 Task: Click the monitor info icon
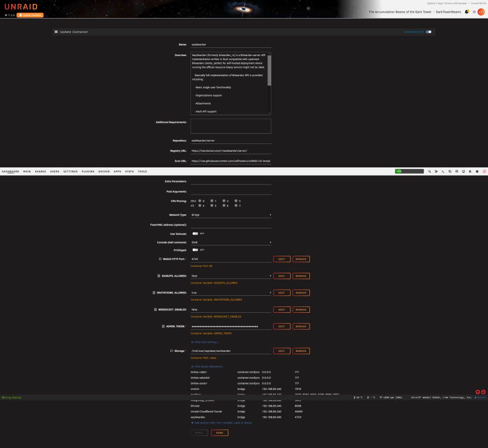[464, 172]
